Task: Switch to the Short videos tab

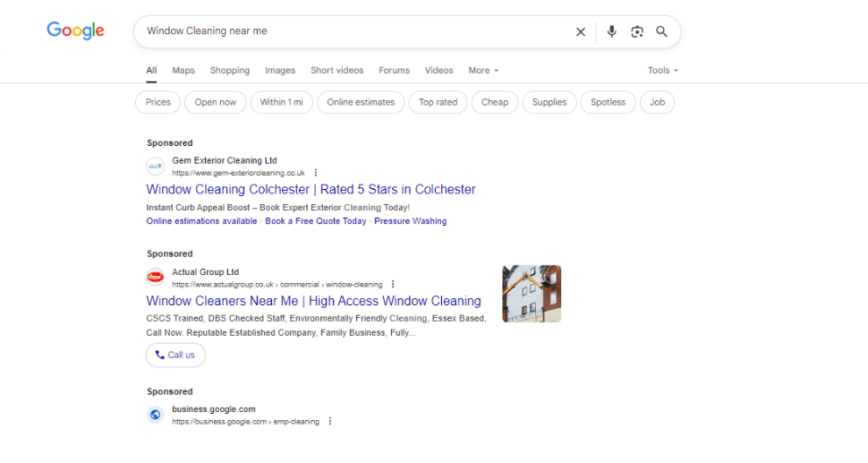Action: click(x=337, y=71)
